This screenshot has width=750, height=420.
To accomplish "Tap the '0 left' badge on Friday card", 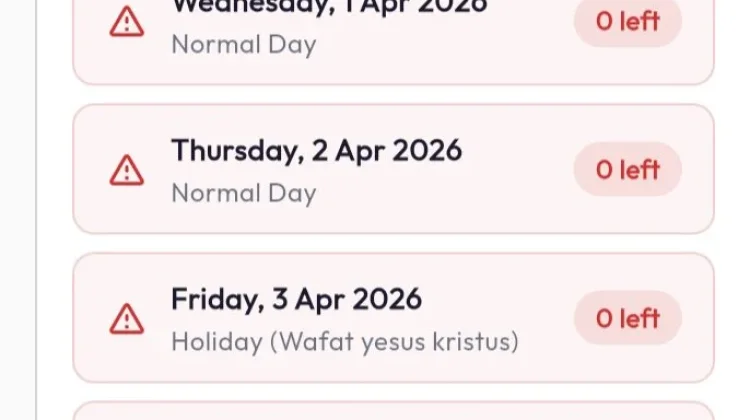I will [x=628, y=318].
